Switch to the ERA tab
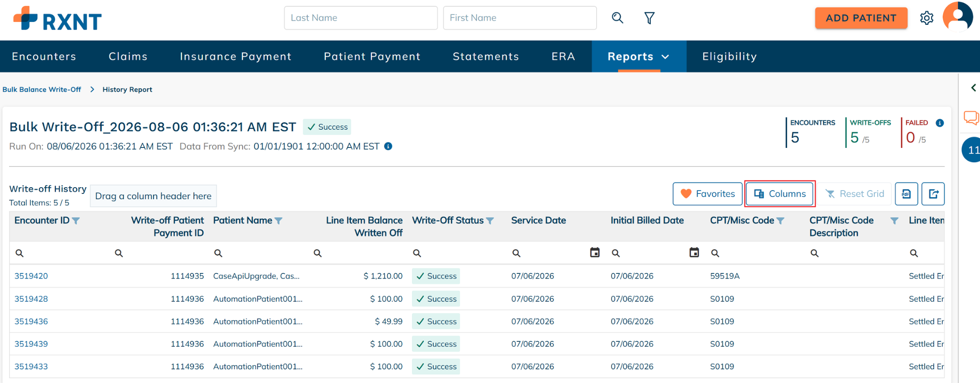 coord(563,56)
